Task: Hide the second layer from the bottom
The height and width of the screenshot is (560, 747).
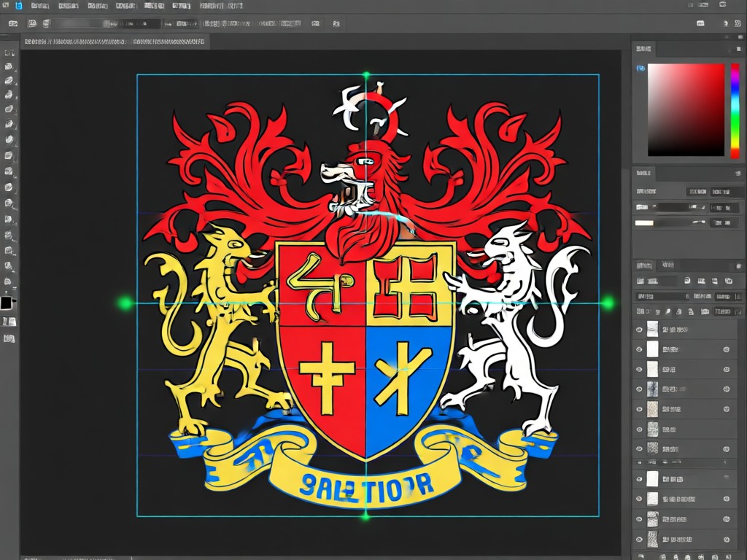Action: pyautogui.click(x=639, y=519)
